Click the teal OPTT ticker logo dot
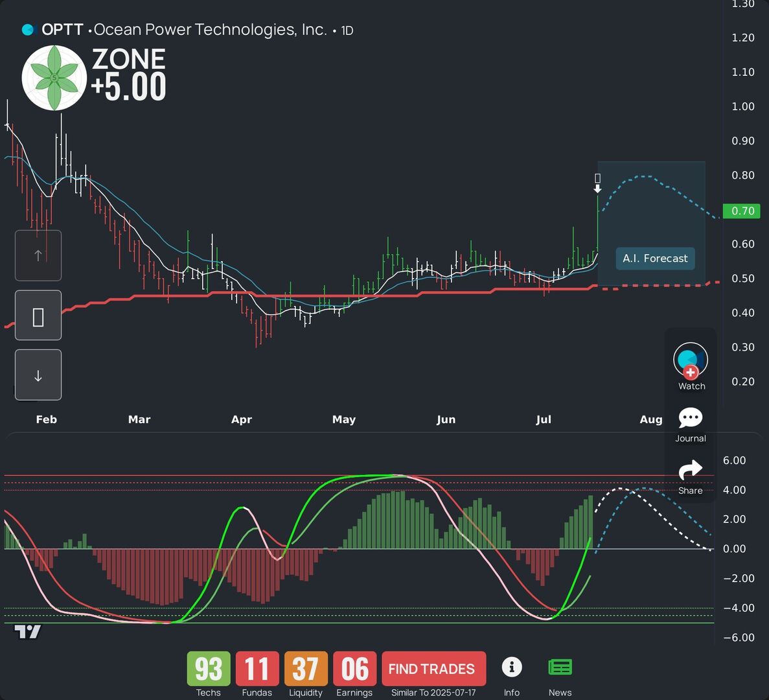 (29, 30)
